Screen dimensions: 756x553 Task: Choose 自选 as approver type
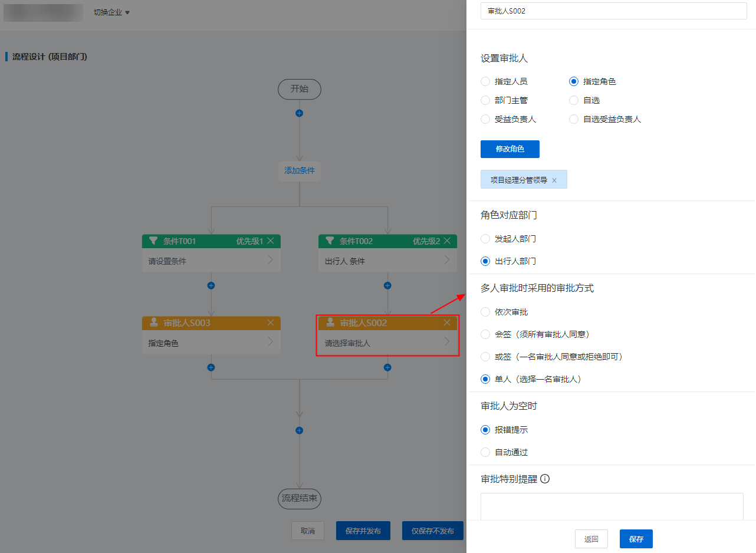point(574,100)
